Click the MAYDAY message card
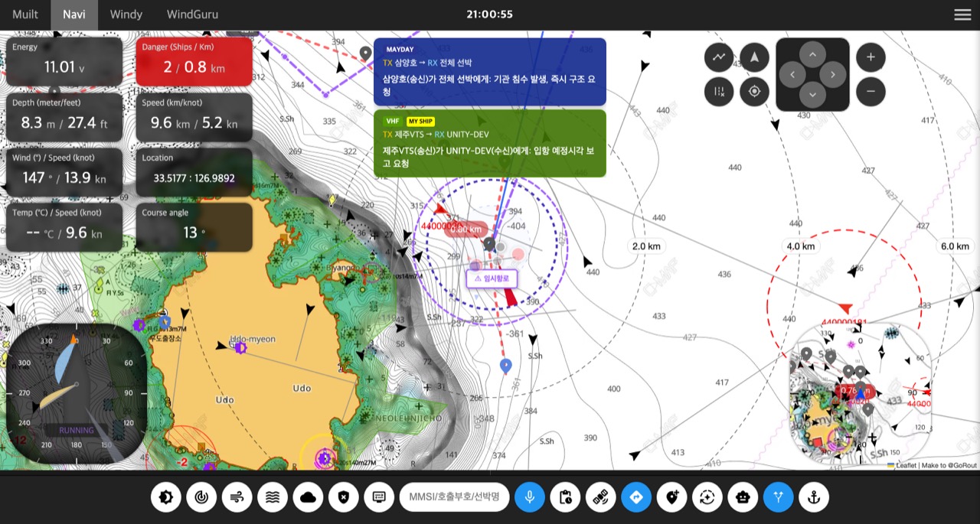Screen dimensions: 980x524 490,72
